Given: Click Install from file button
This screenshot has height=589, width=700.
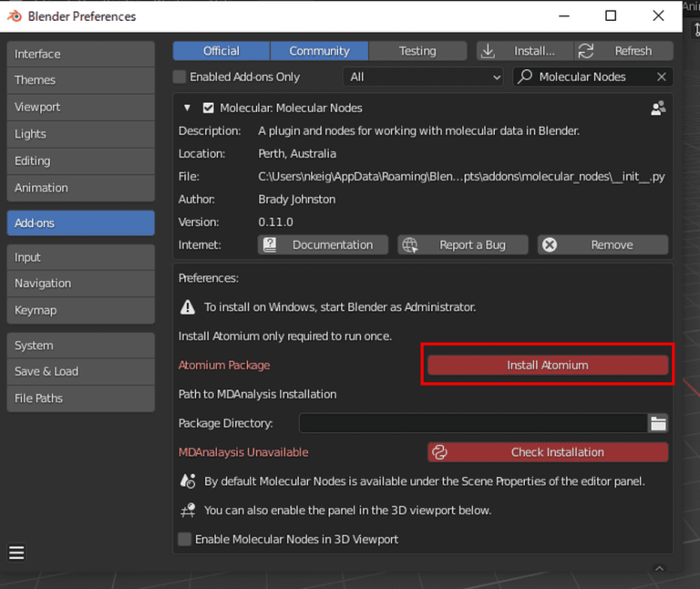Looking at the screenshot, I should (x=525, y=51).
